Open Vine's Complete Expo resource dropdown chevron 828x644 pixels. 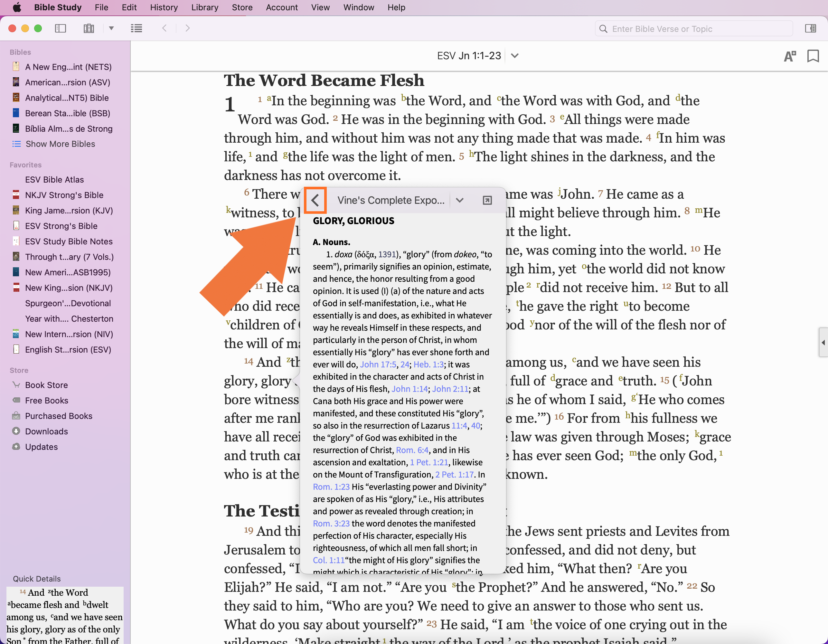coord(459,200)
